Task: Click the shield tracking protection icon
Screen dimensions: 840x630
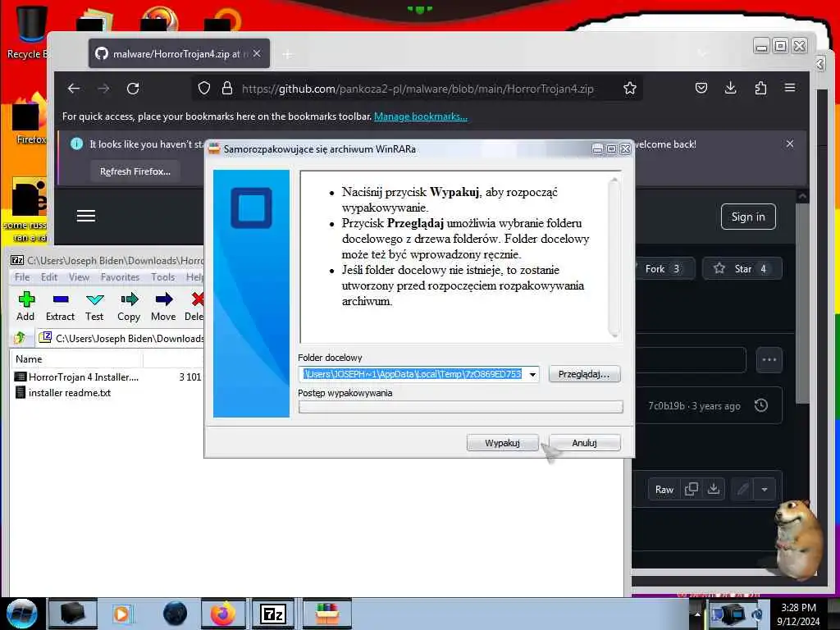Action: tap(204, 89)
